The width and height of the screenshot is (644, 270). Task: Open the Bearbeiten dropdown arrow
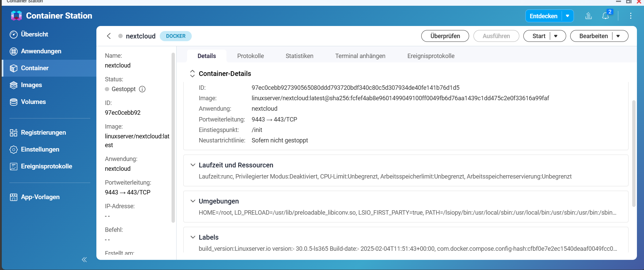point(618,36)
